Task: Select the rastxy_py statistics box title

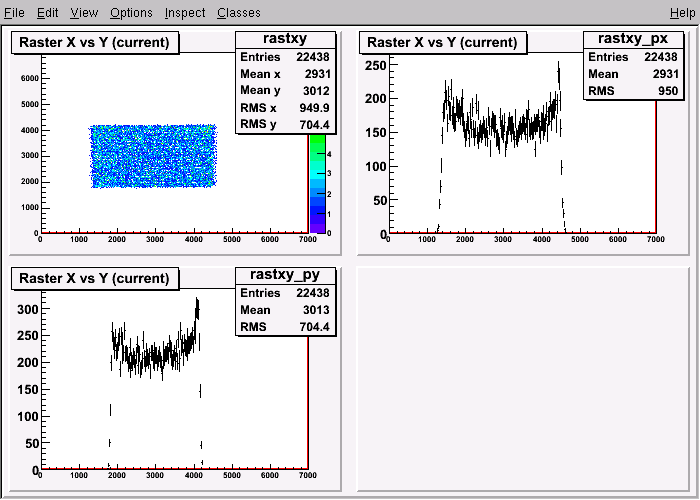Action: click(x=285, y=275)
